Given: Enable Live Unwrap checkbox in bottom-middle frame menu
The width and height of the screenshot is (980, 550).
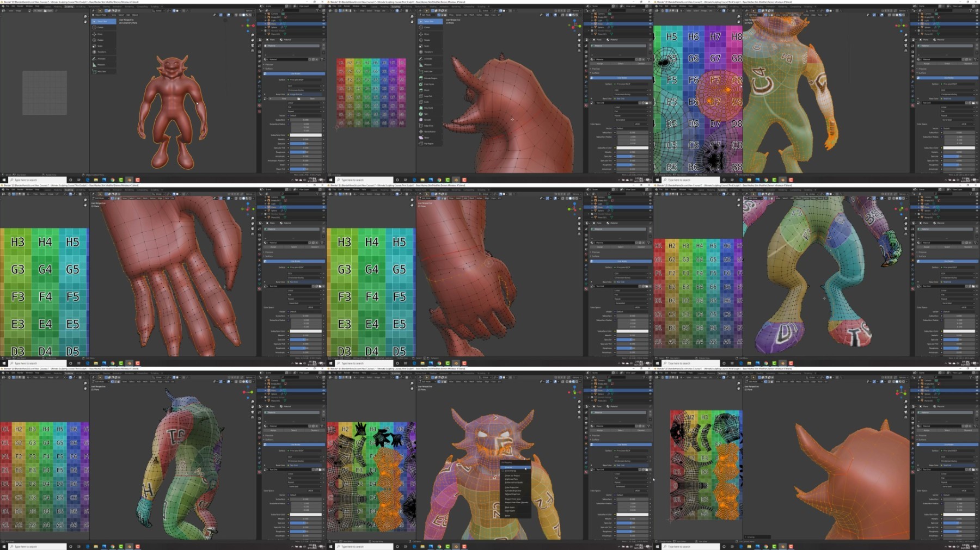Looking at the screenshot, I should click(x=503, y=471).
